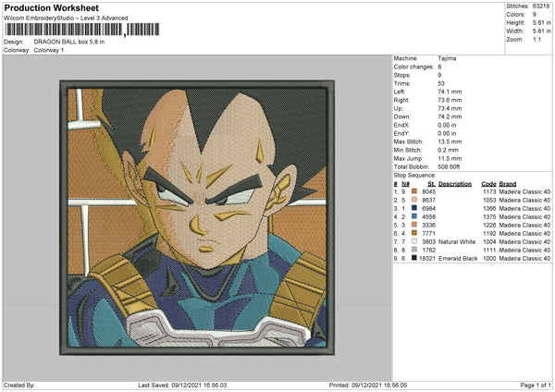Image resolution: width=555 pixels, height=392 pixels.
Task: Click the Emerald Black color swatch
Action: tap(414, 258)
